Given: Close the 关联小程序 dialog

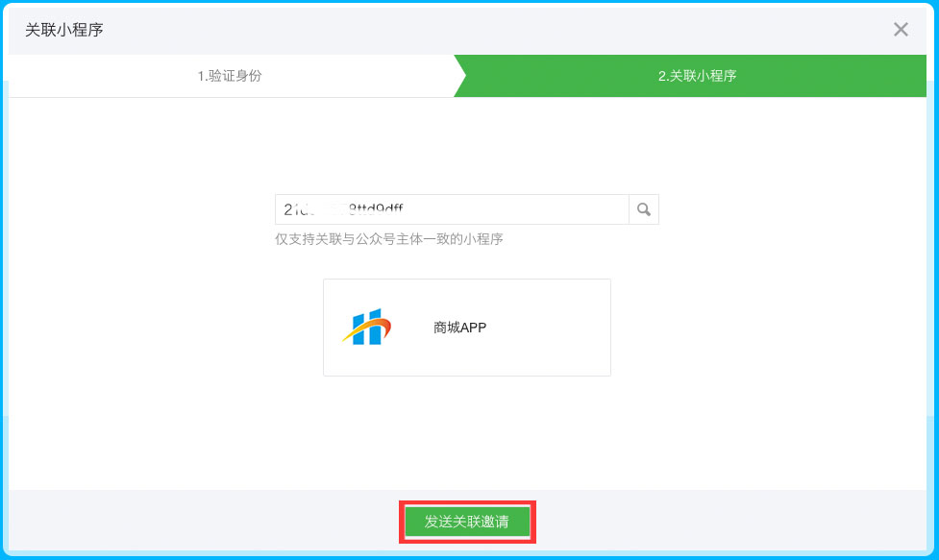Looking at the screenshot, I should pos(901,30).
